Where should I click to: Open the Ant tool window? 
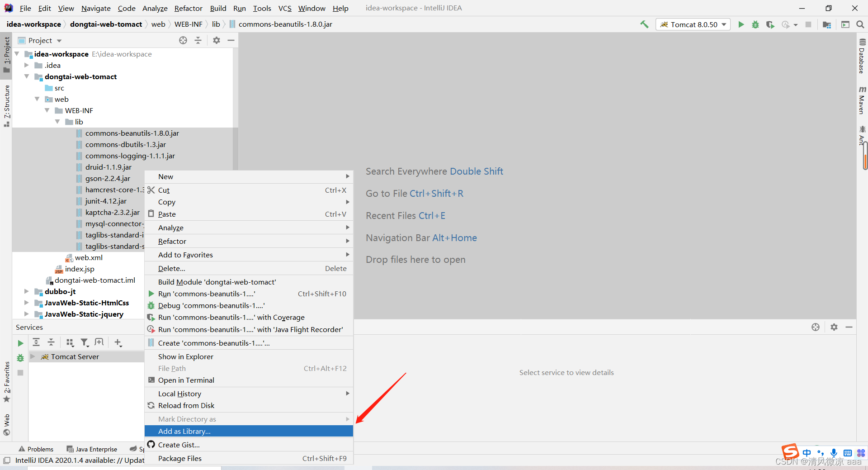tap(862, 136)
